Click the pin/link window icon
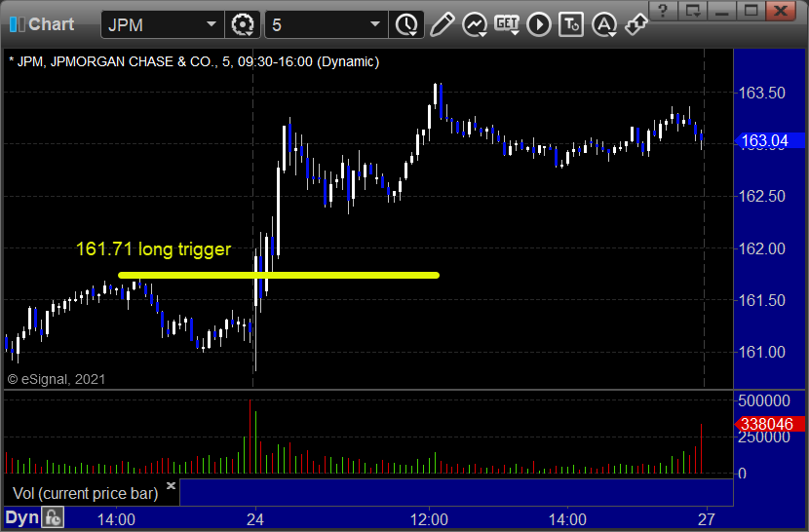The width and height of the screenshot is (809, 532). [636, 24]
